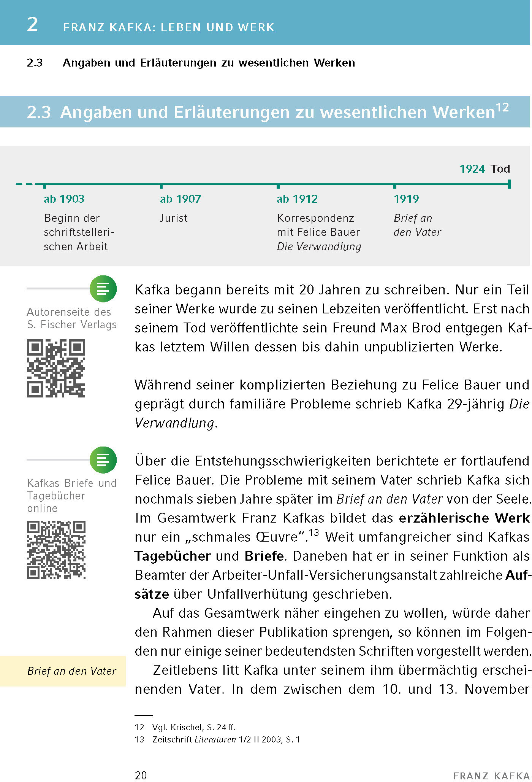Click italic 'Brief an den Vater' under 1919
The width and height of the screenshot is (532, 782).
click(417, 225)
